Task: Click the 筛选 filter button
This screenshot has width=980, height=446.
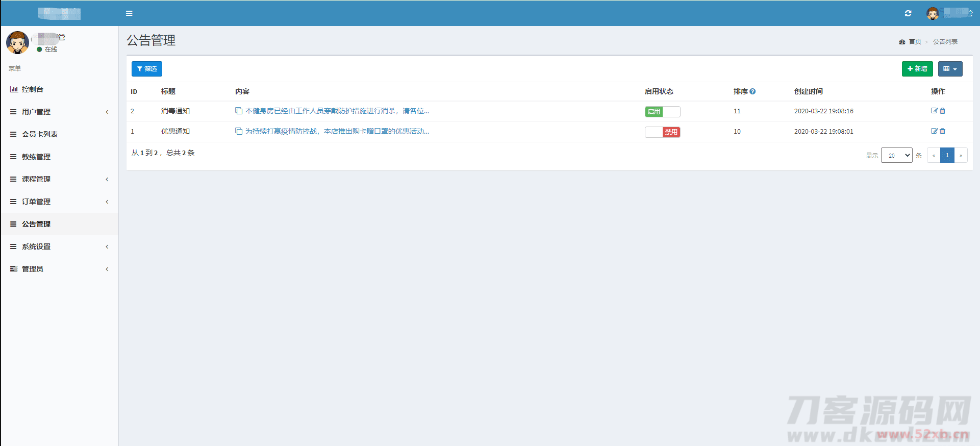Action: point(147,69)
